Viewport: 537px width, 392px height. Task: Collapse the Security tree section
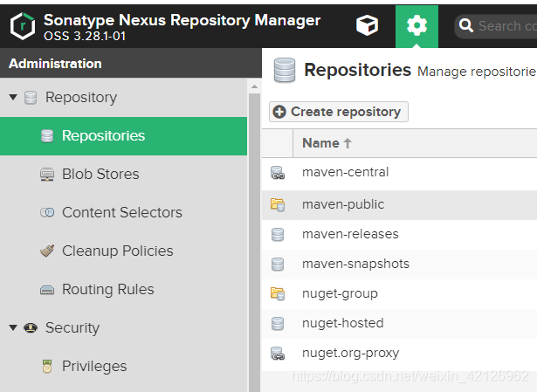click(x=13, y=327)
